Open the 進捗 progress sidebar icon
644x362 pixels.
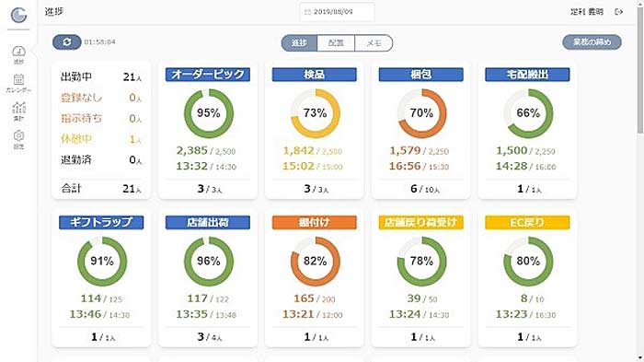pos(19,54)
